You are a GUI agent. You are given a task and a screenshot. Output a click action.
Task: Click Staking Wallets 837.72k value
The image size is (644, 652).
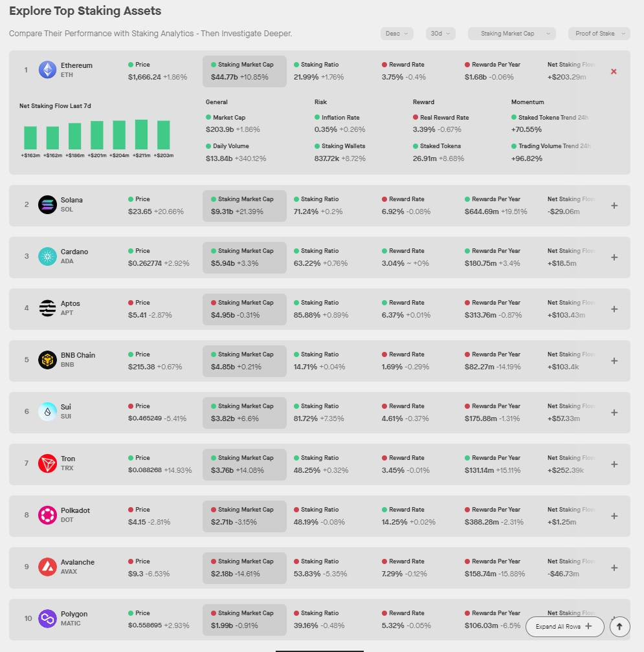click(327, 158)
